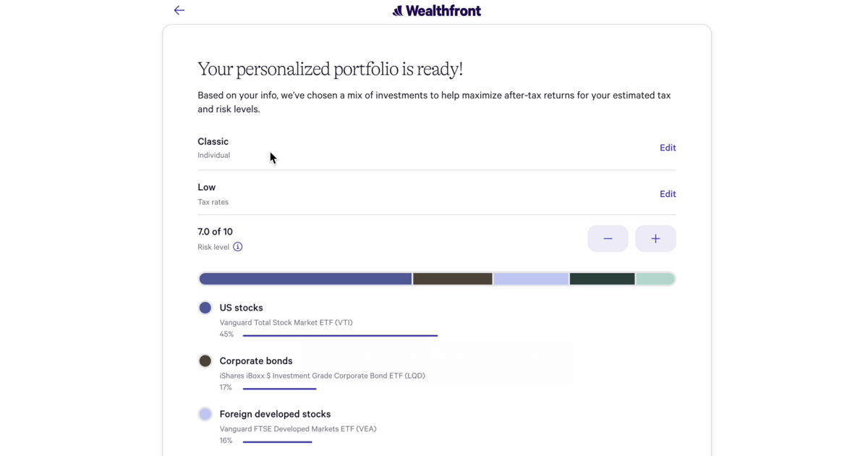Select the US stocks segment in allocation bar

(x=305, y=279)
